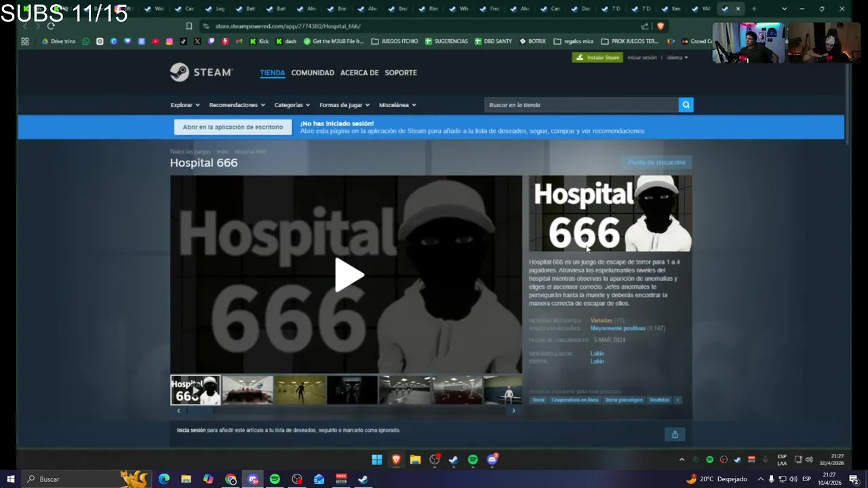
Task: Open the TIENDA store tab
Action: click(272, 73)
